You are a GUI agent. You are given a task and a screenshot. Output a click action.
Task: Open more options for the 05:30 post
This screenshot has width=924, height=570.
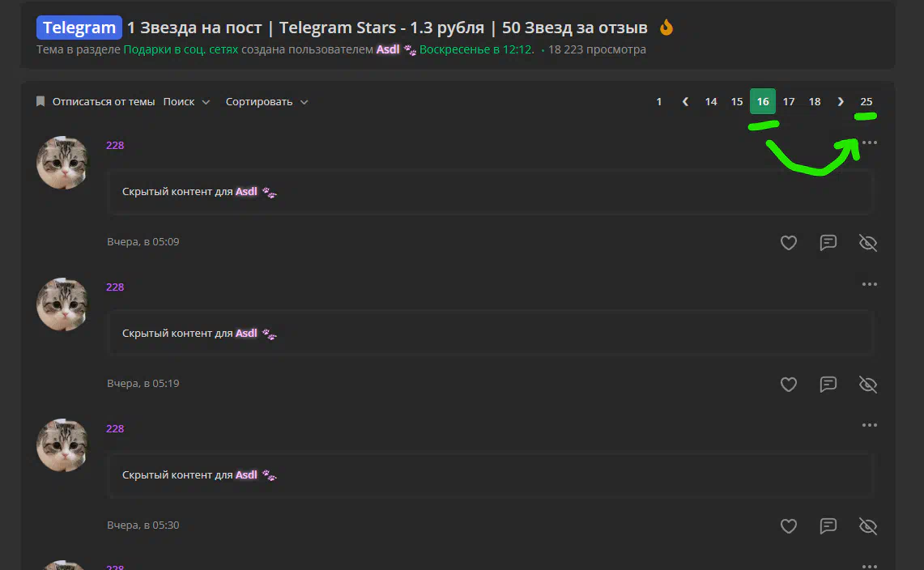point(869,425)
